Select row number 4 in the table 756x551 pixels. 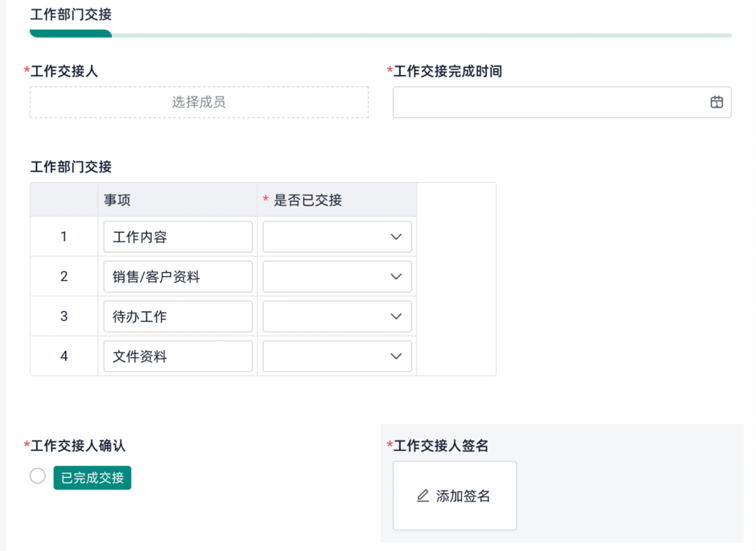(64, 356)
